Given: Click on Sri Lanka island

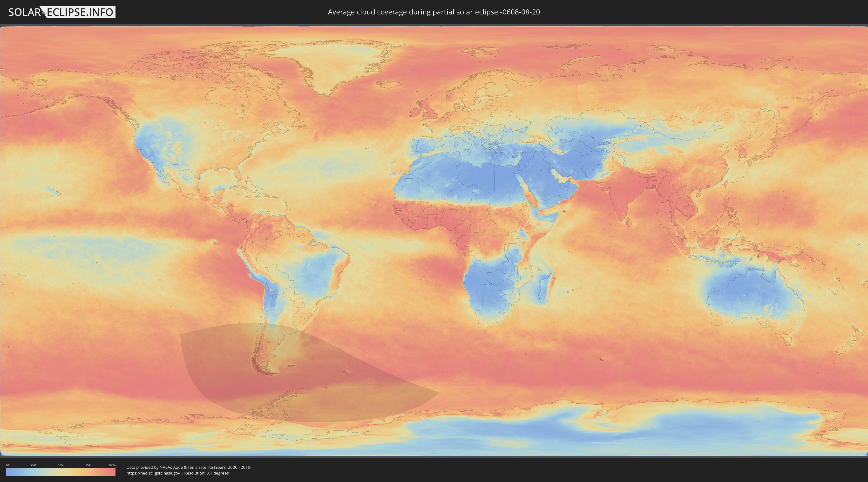Looking at the screenshot, I should coord(629,222).
